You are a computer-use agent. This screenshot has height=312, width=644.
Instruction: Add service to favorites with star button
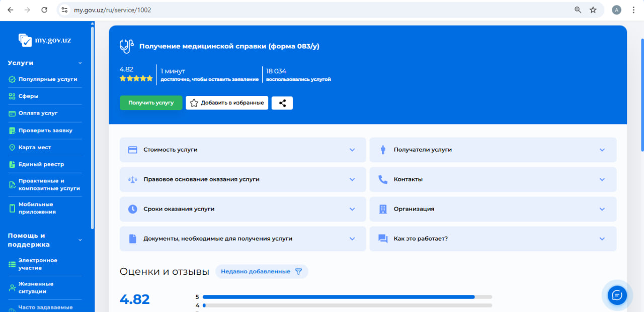tap(227, 103)
